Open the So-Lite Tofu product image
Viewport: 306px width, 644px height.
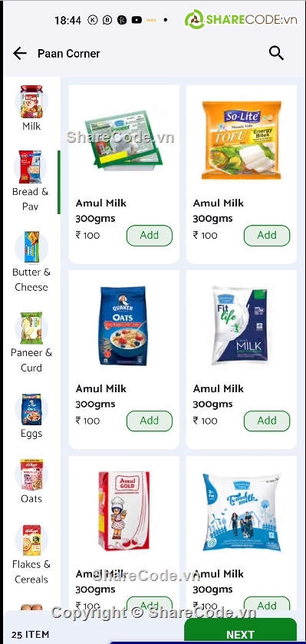242,140
